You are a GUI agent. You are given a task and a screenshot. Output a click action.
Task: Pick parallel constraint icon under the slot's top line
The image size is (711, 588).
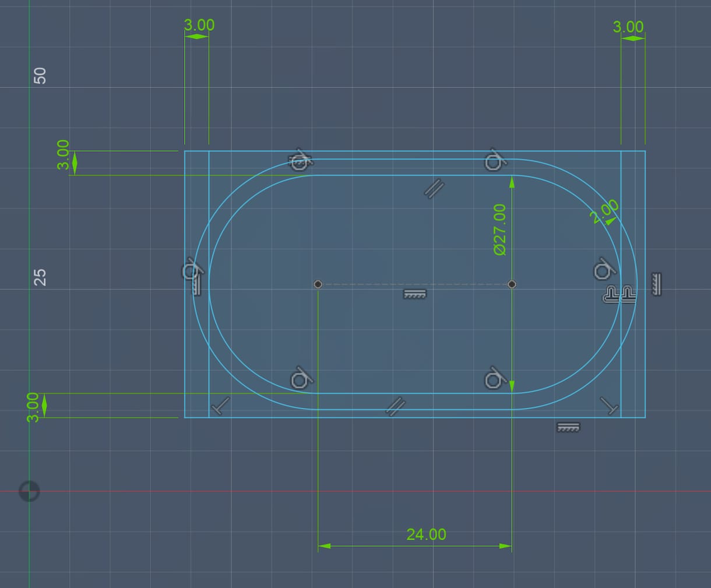point(434,189)
